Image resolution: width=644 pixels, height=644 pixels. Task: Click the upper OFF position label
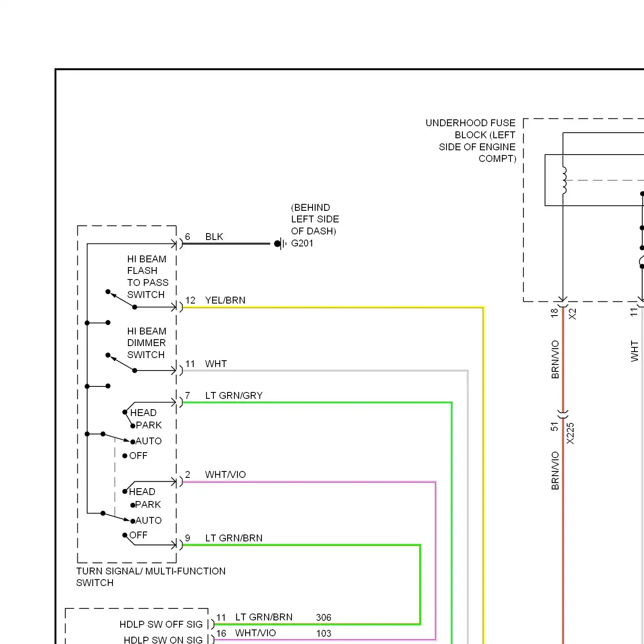coord(138,456)
